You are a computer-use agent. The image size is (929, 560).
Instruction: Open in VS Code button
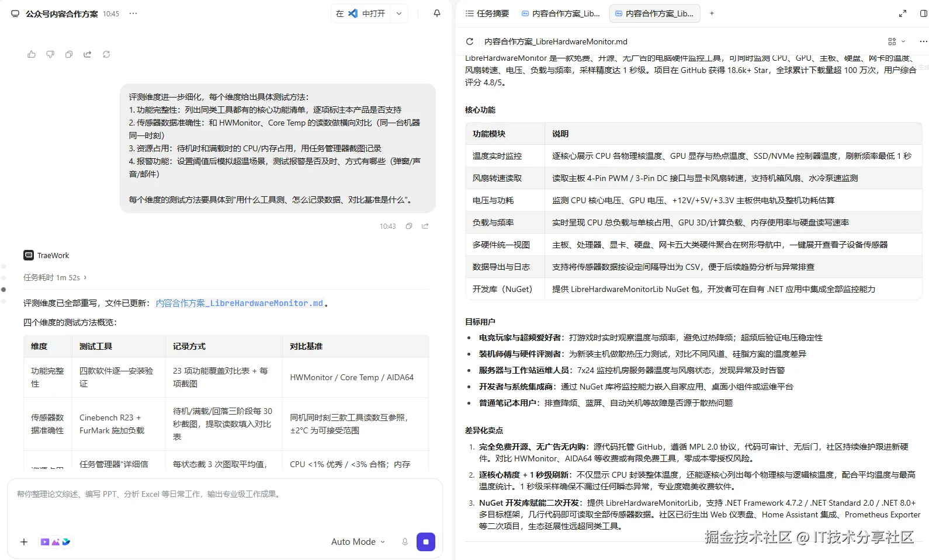[360, 13]
